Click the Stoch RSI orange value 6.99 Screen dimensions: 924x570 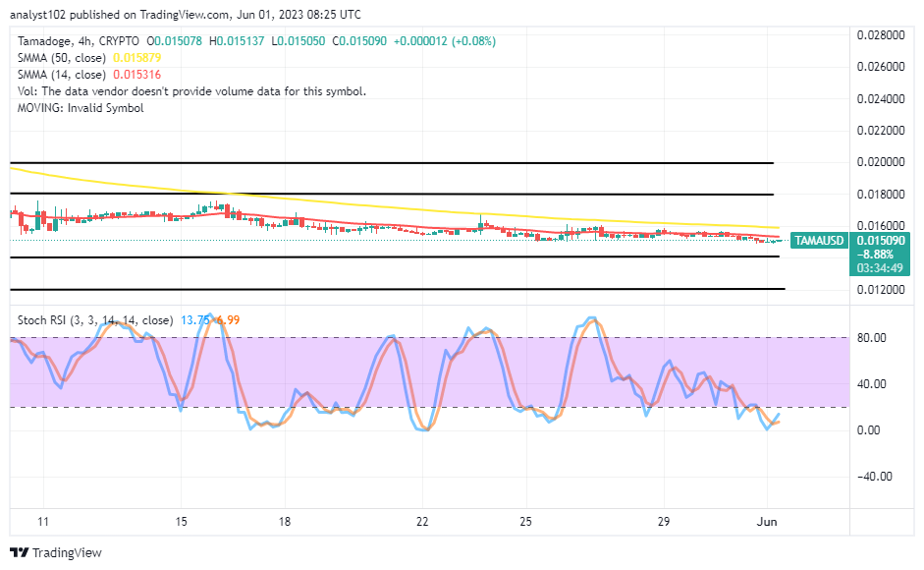coord(228,320)
